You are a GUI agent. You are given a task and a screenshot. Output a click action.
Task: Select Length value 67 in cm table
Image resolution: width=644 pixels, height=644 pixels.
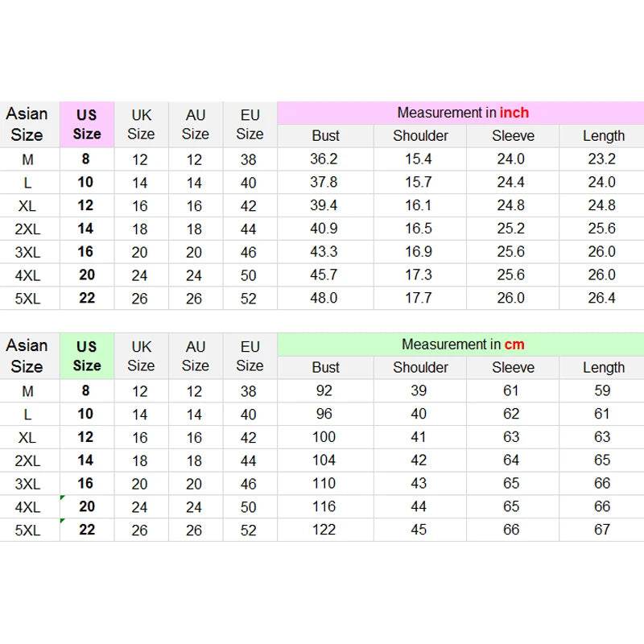(601, 530)
